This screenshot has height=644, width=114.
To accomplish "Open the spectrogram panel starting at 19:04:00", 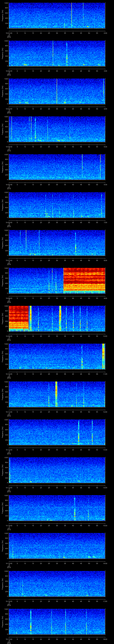I will point(57,129).
